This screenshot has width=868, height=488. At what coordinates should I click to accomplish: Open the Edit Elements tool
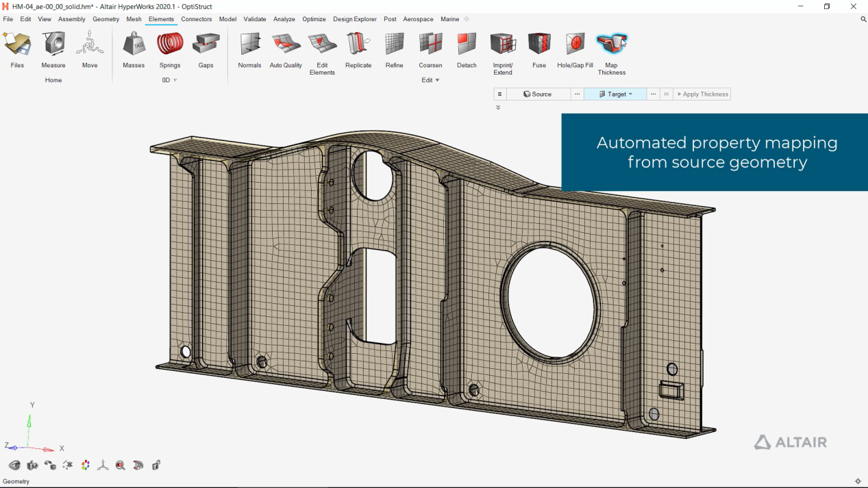point(322,53)
